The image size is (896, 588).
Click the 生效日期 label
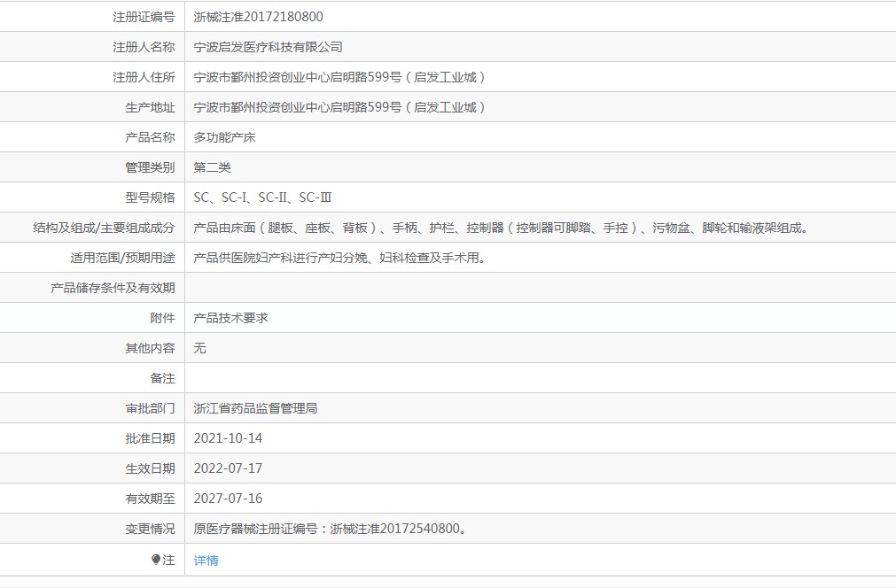click(x=151, y=468)
